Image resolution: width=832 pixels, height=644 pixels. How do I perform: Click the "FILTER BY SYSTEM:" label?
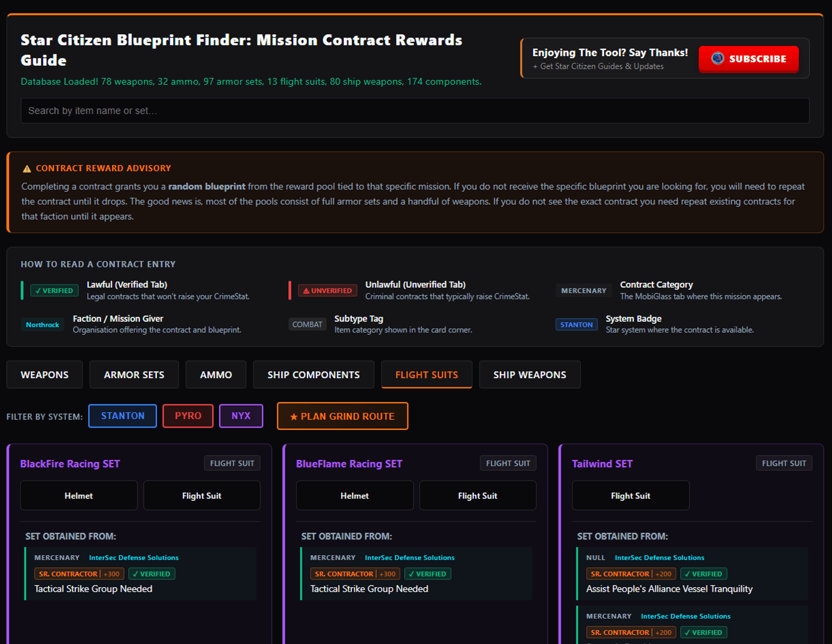coord(44,417)
